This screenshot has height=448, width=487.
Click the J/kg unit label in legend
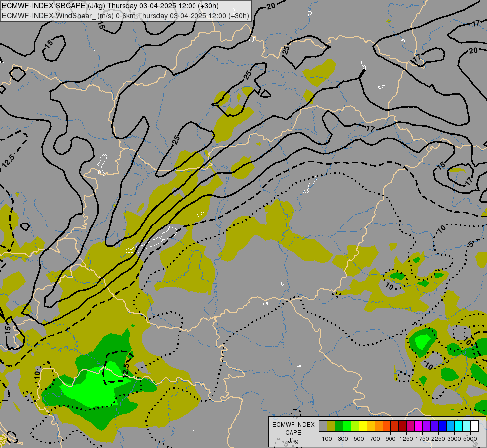tap(293, 441)
